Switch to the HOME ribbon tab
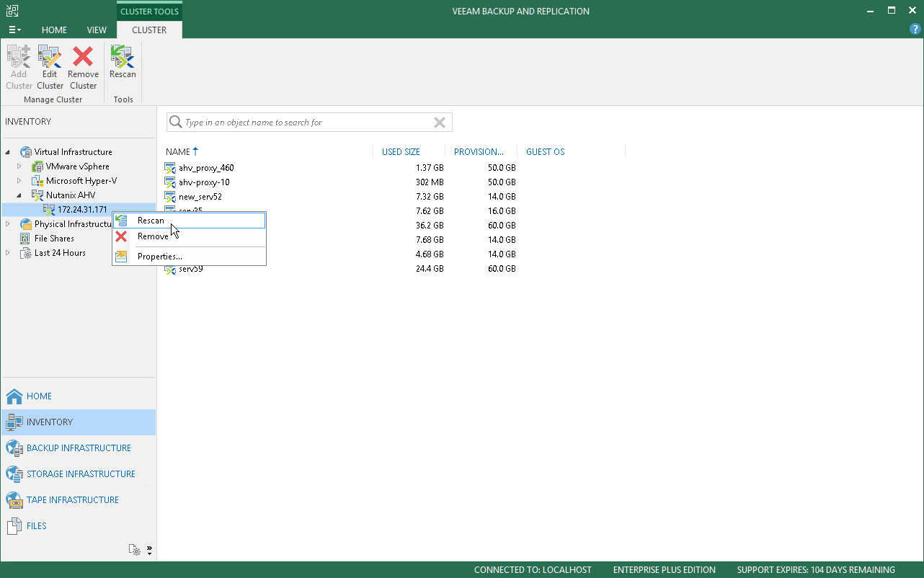Viewport: 924px width, 578px height. pos(54,30)
